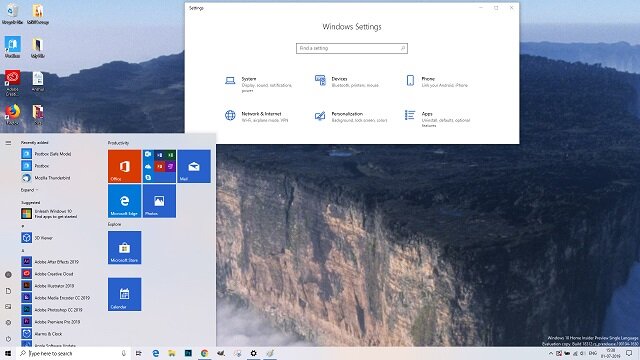Open the Recycle Bin desktop icon
The image size is (640, 360).
pos(12,15)
